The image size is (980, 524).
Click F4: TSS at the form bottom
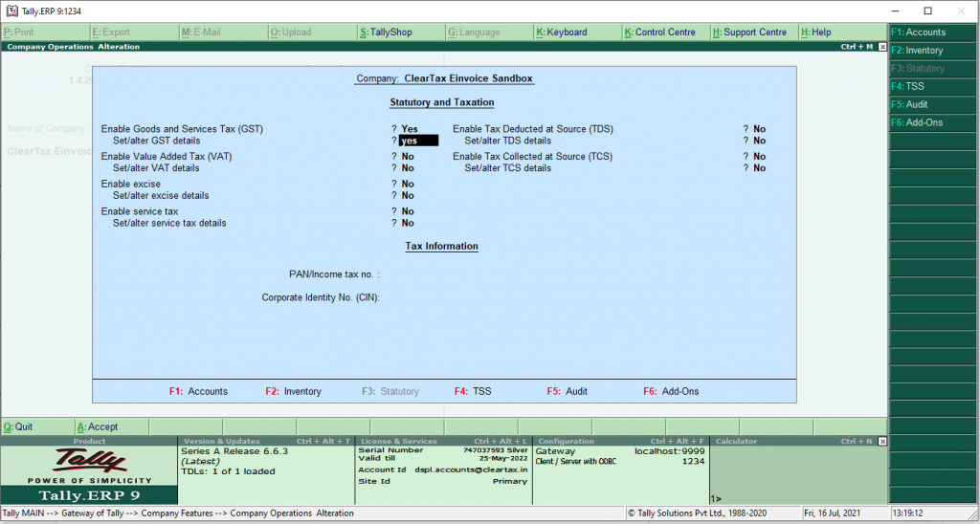(x=473, y=392)
